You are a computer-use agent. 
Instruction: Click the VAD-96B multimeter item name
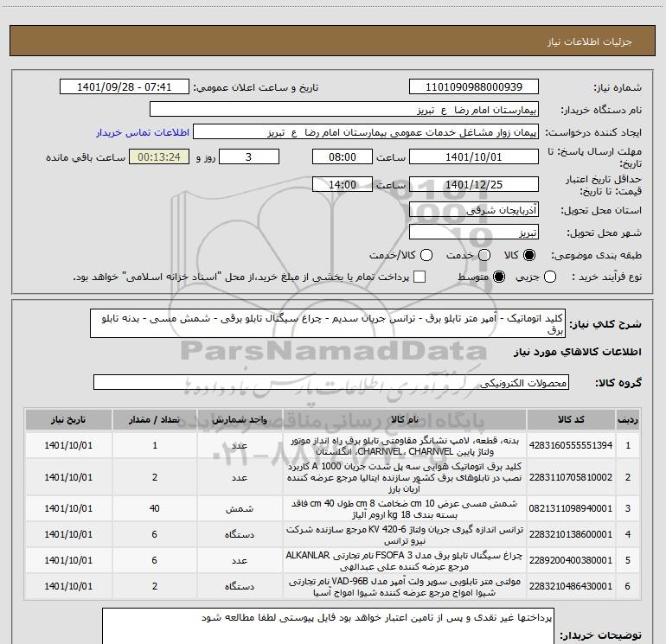[x=405, y=587]
